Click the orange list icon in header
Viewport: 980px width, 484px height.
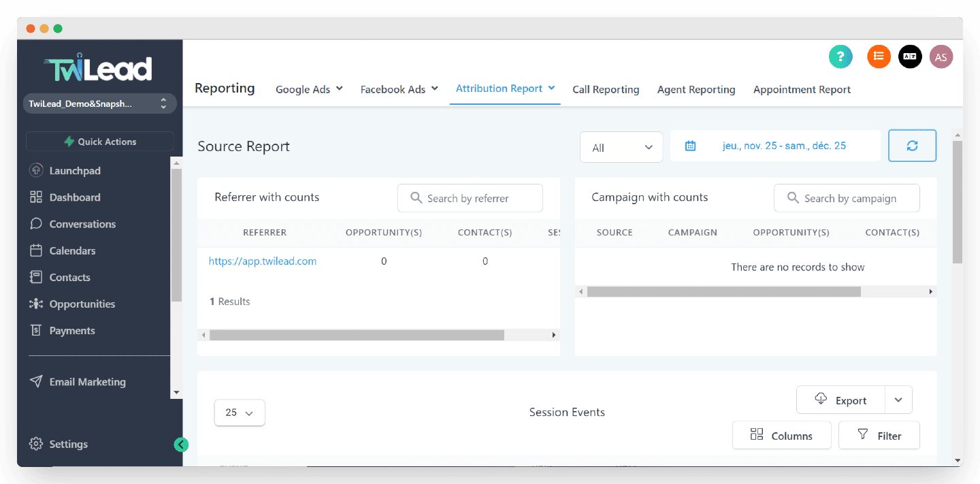879,57
